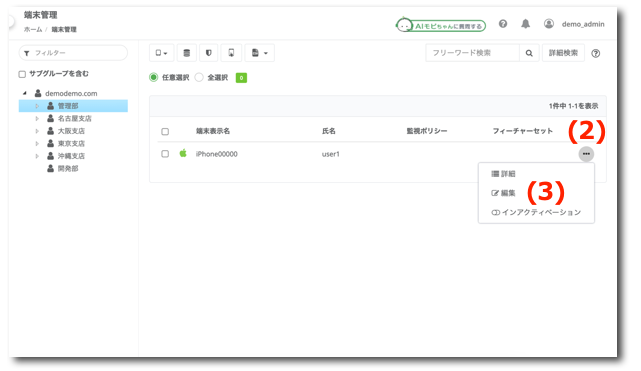Click the user avatar icon in the header

point(549,24)
